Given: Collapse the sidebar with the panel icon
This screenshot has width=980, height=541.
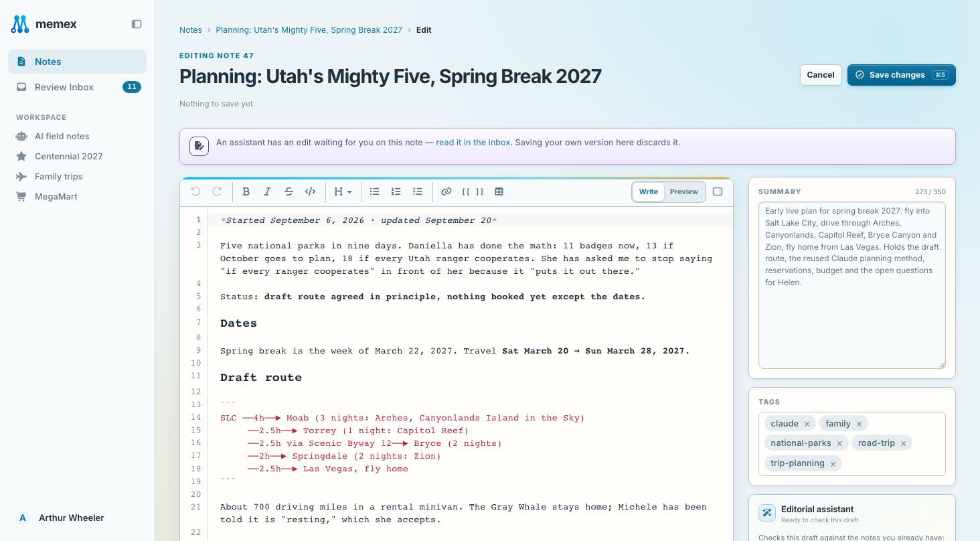Looking at the screenshot, I should 137,24.
